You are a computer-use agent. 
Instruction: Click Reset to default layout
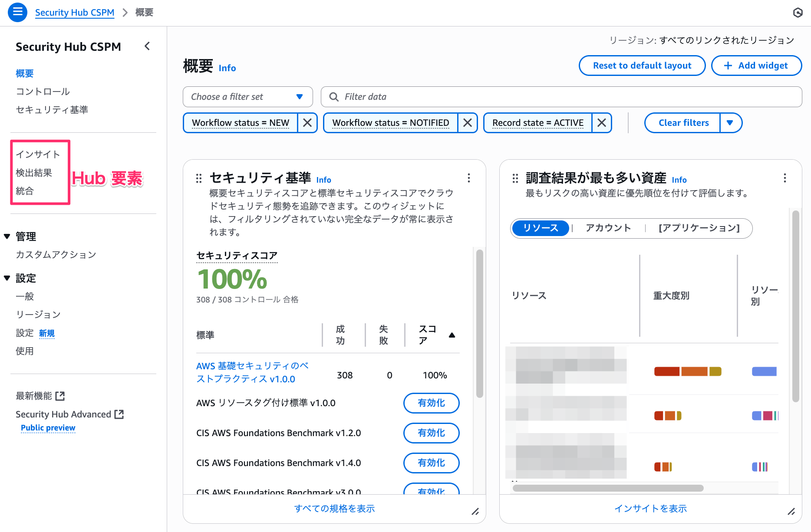[x=642, y=66]
